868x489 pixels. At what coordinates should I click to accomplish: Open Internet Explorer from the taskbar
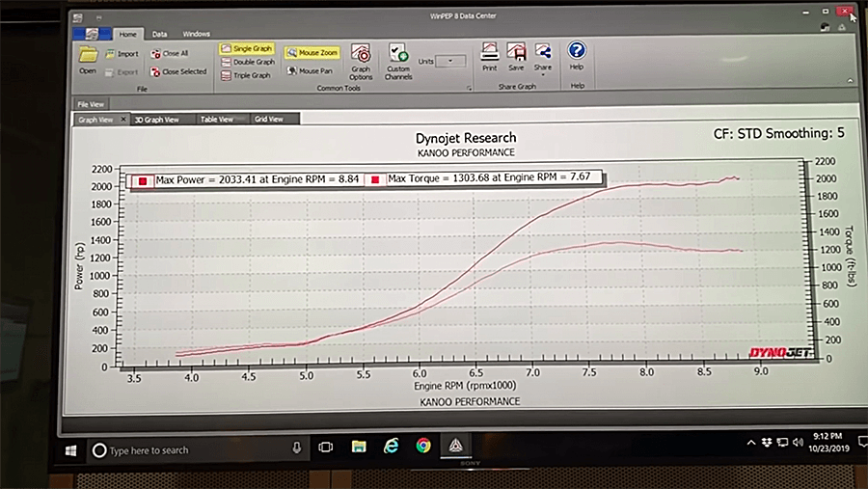pos(392,446)
